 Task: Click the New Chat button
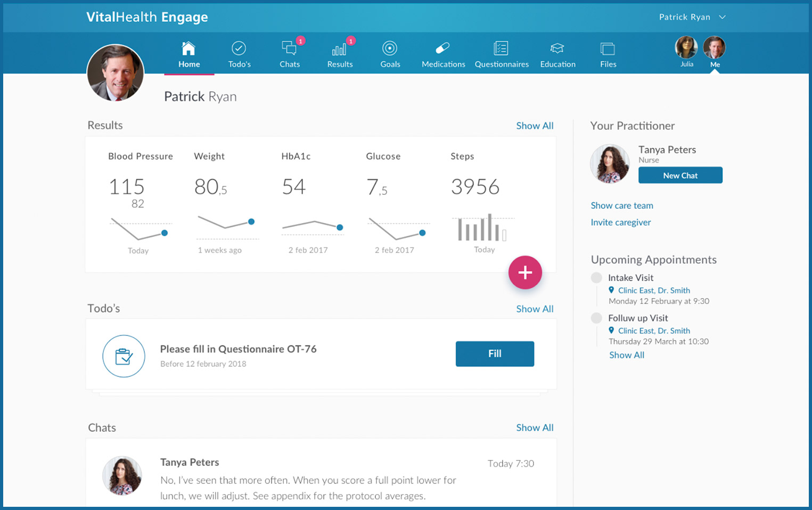pyautogui.click(x=680, y=175)
